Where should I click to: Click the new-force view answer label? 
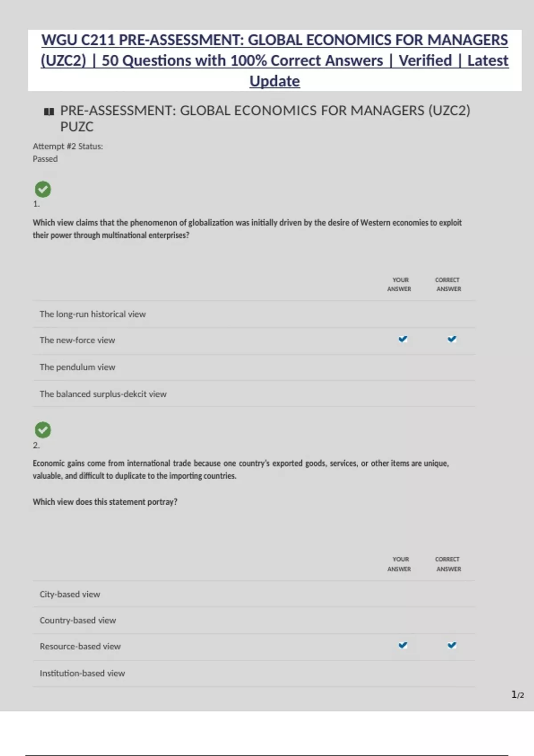tap(77, 341)
